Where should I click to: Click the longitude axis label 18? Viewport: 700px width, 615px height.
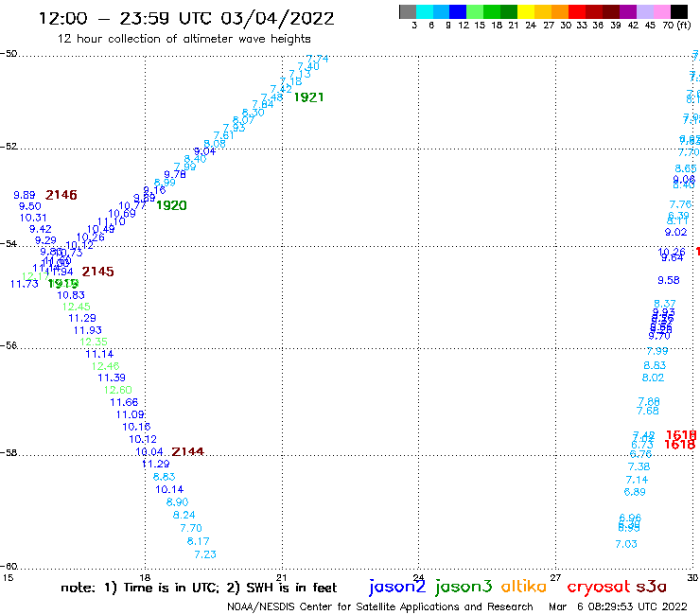coord(145,577)
